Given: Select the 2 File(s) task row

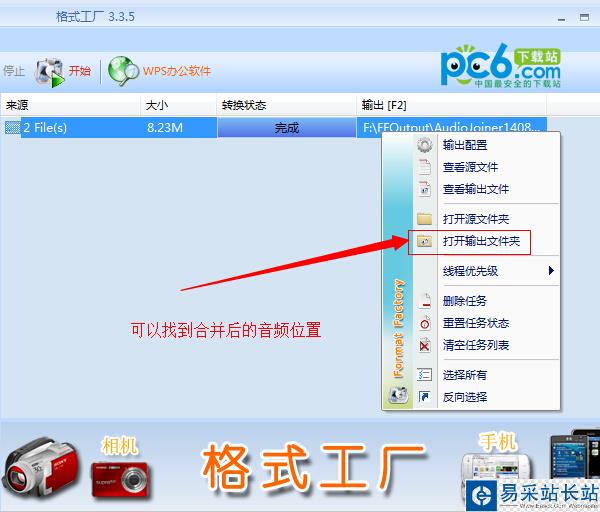Looking at the screenshot, I should [x=274, y=127].
